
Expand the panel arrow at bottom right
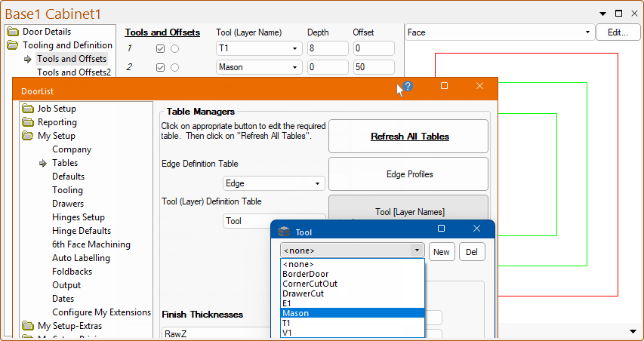633,331
